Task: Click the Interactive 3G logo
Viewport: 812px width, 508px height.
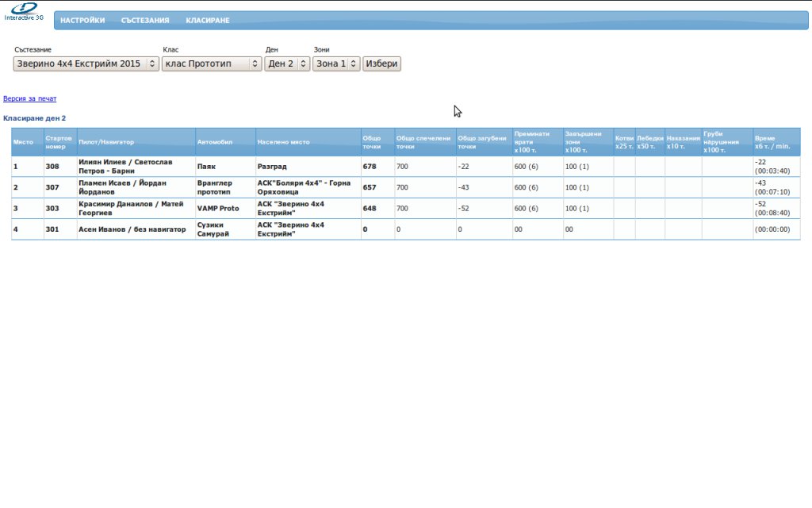Action: [24, 11]
